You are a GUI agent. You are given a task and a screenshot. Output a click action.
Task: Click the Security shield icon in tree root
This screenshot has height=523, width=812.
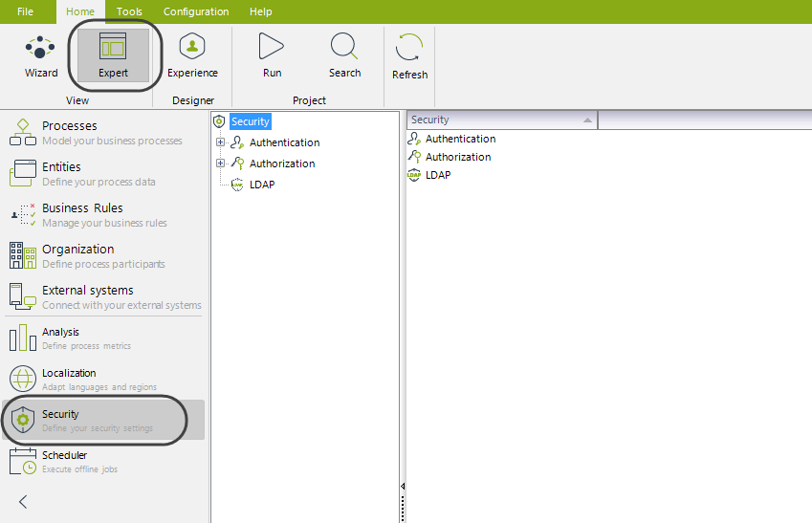tap(219, 121)
